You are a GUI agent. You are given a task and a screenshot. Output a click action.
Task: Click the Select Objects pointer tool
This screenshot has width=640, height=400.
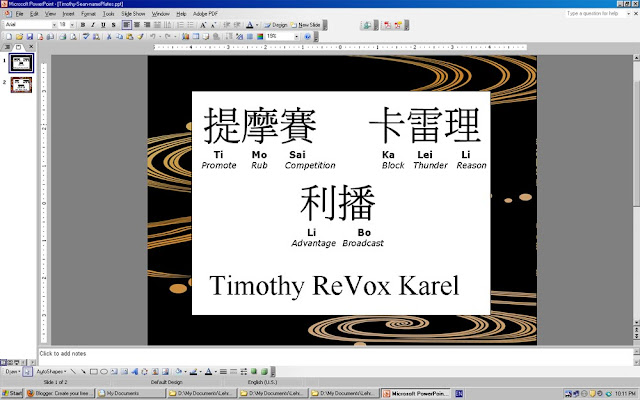[x=27, y=371]
